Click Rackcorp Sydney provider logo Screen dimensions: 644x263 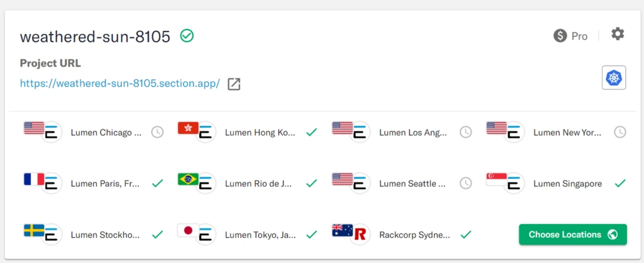[360, 235]
